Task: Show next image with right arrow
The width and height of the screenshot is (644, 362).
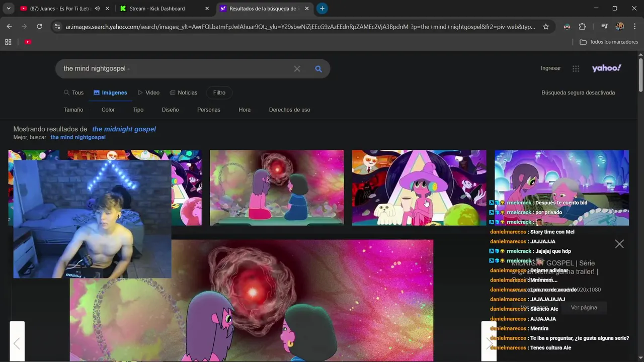Action: pyautogui.click(x=489, y=342)
